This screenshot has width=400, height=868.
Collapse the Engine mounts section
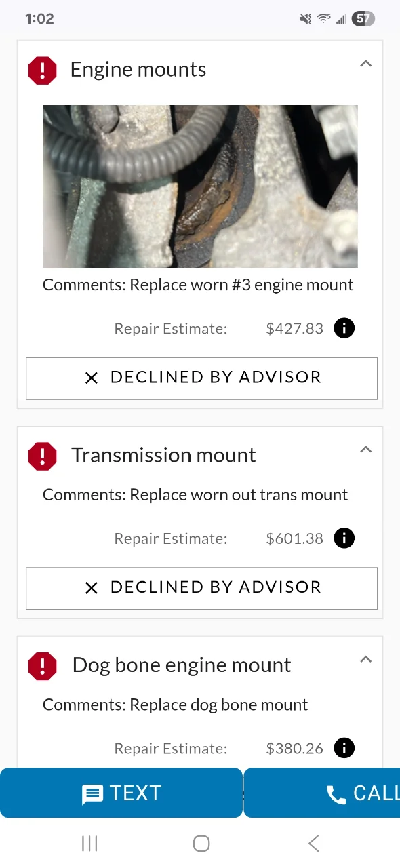coord(365,64)
